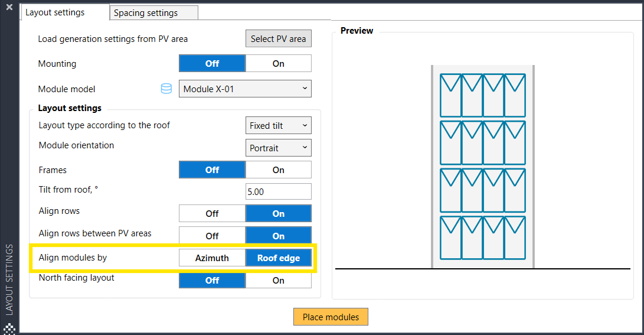The height and width of the screenshot is (335, 644).
Task: Turn Align rows Off
Action: (213, 213)
